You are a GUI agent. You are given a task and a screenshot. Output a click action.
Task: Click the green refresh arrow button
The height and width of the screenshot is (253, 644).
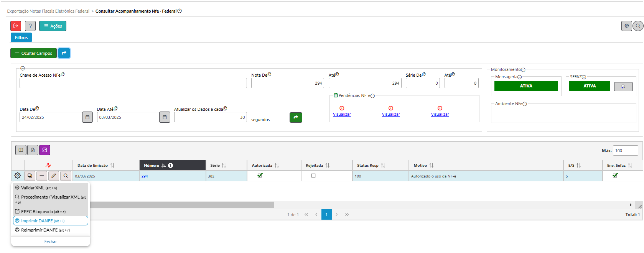pos(296,118)
